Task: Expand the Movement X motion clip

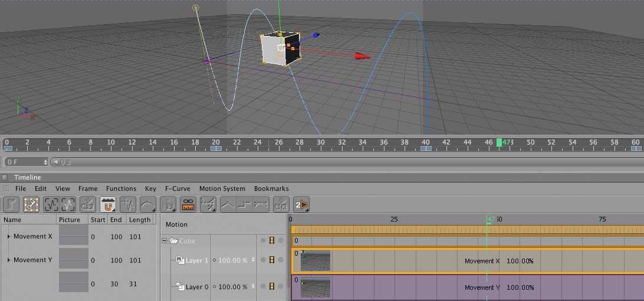Action: 8,236
